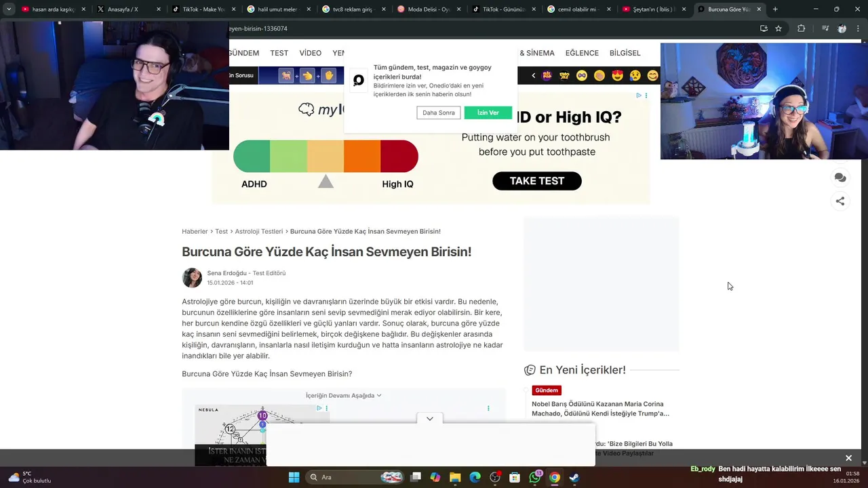Click the raised hand emoji tile
The width and height of the screenshot is (868, 488).
329,75
